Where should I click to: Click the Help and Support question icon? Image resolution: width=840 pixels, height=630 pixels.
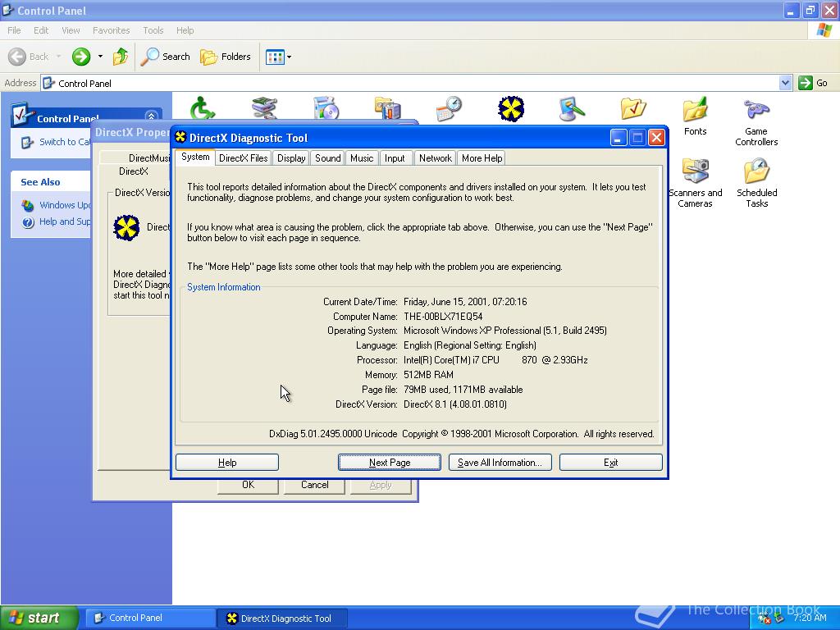point(28,221)
